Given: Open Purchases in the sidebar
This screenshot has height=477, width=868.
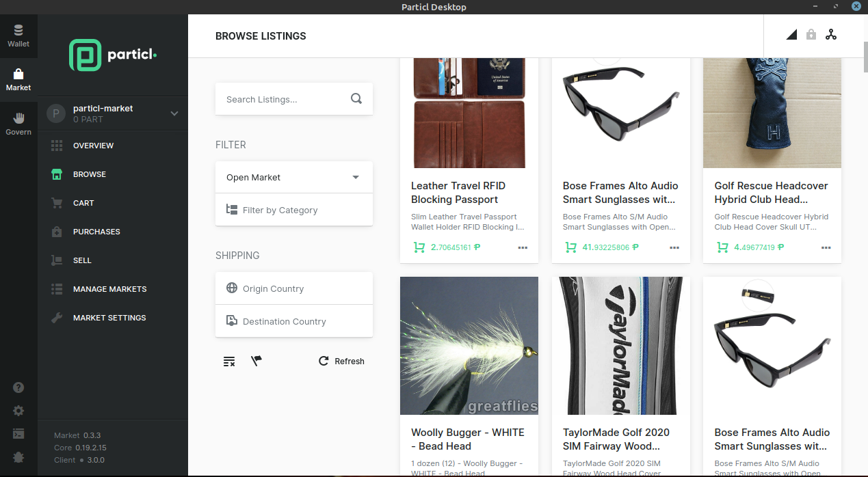Looking at the screenshot, I should click(113, 232).
